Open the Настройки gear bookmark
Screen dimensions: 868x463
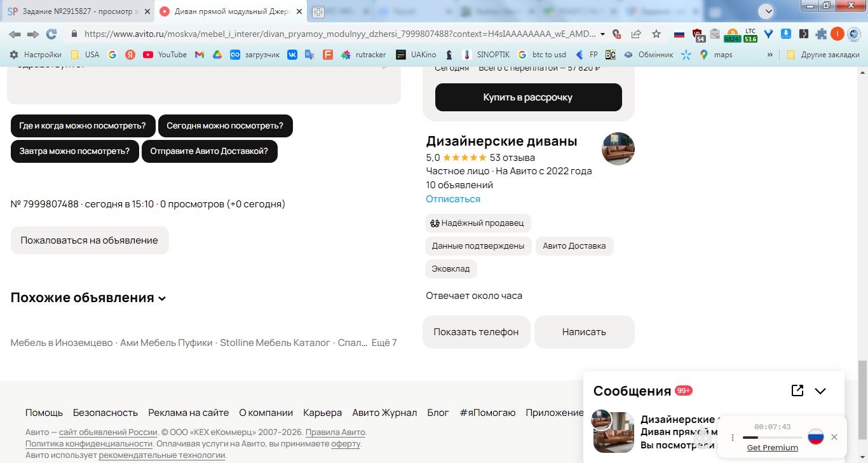(36, 55)
